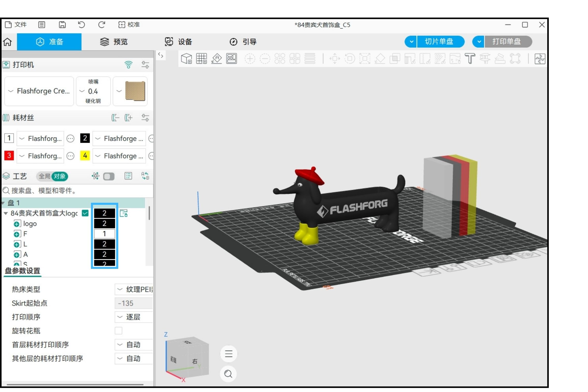Viewport: 588px width, 392px height.
Task: Collapse the sidebar arrow icon
Action: pos(161,55)
